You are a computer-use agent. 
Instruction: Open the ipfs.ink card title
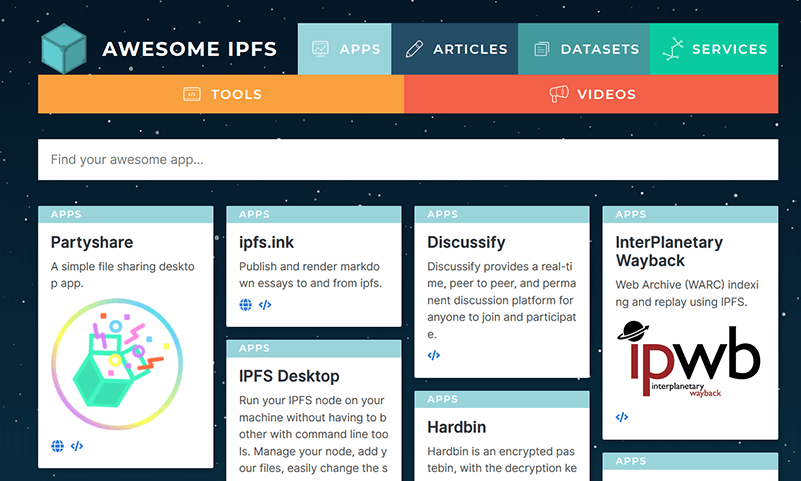click(267, 242)
